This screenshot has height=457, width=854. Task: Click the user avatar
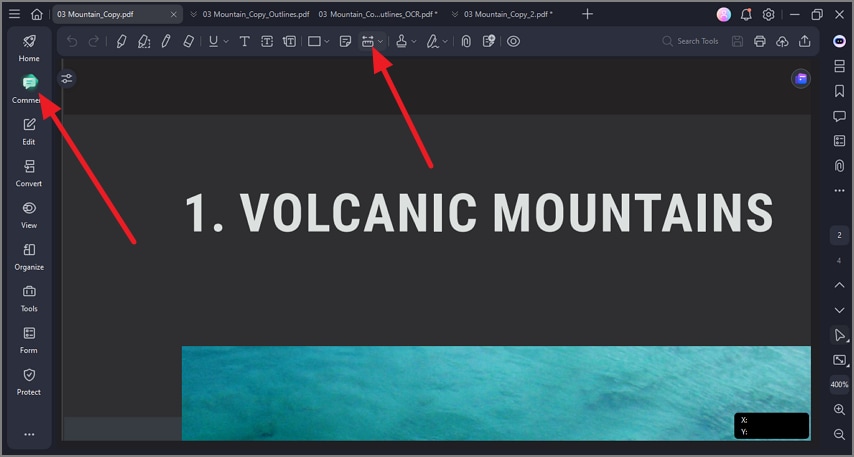point(724,15)
